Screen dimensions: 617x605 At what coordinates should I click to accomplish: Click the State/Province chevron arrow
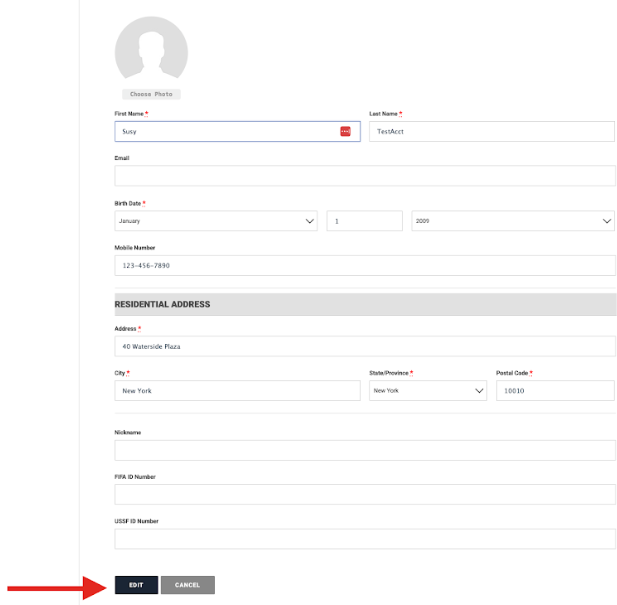tap(479, 391)
